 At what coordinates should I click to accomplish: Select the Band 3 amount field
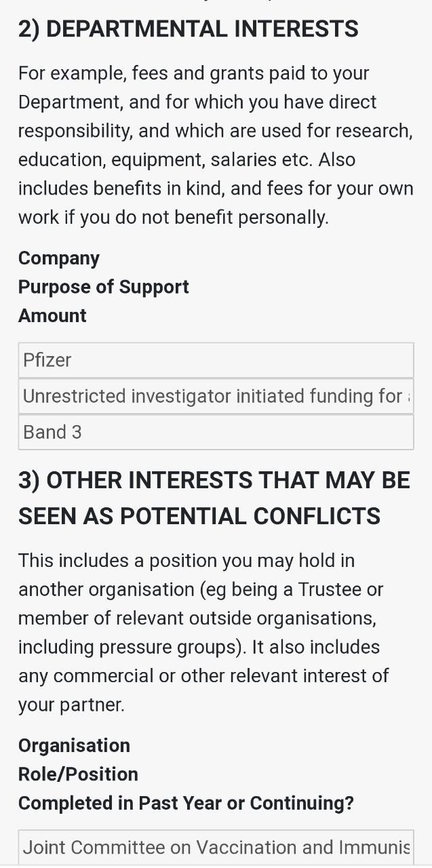click(x=216, y=432)
